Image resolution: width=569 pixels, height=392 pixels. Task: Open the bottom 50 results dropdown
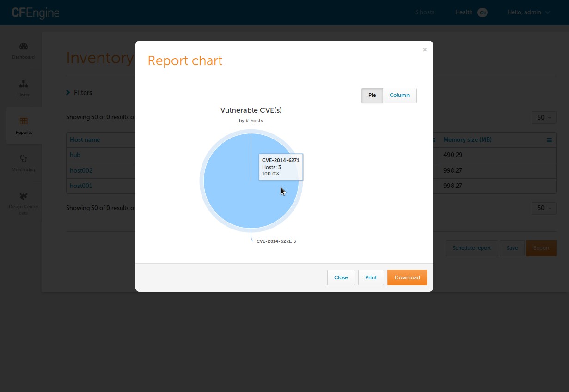point(544,208)
